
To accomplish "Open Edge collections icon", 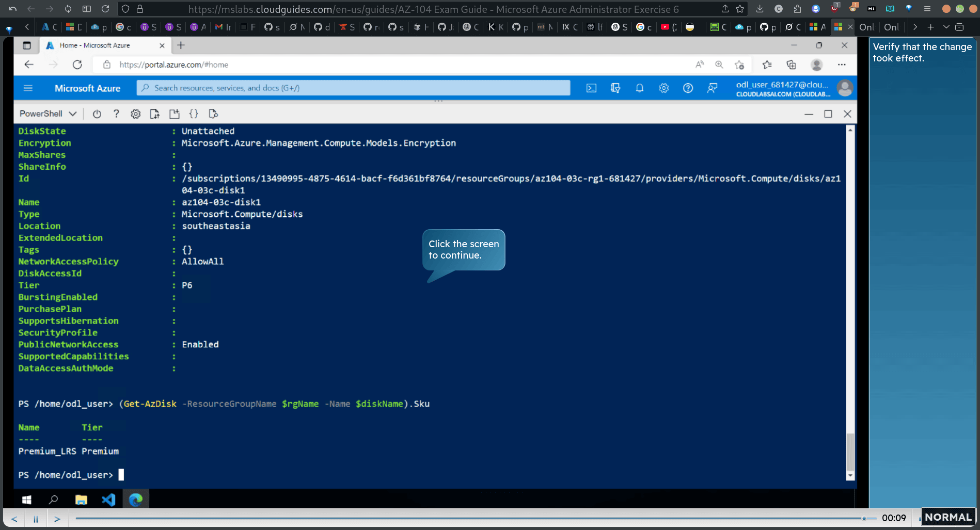I will [x=791, y=65].
